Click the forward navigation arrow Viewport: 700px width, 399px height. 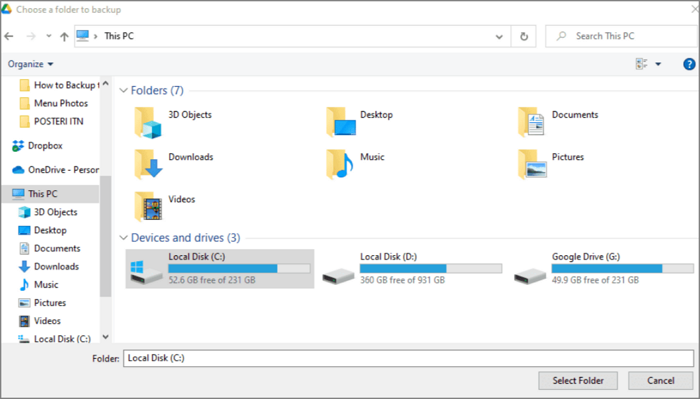31,37
